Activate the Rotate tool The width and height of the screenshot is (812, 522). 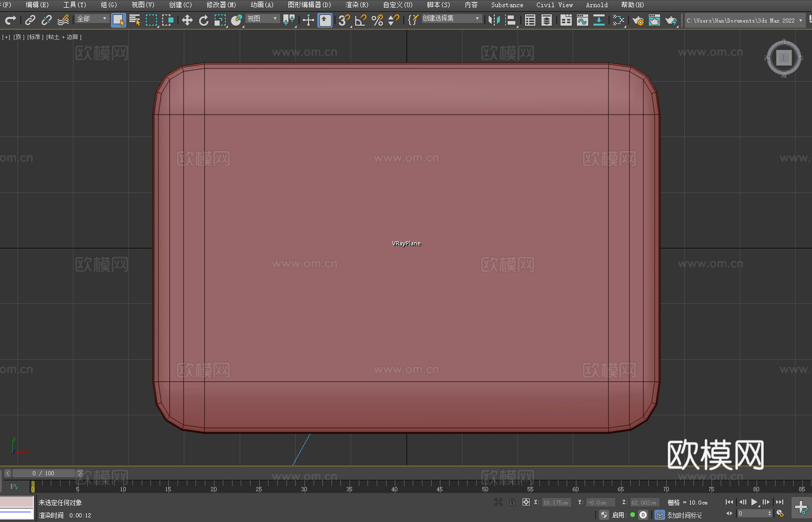[x=204, y=20]
